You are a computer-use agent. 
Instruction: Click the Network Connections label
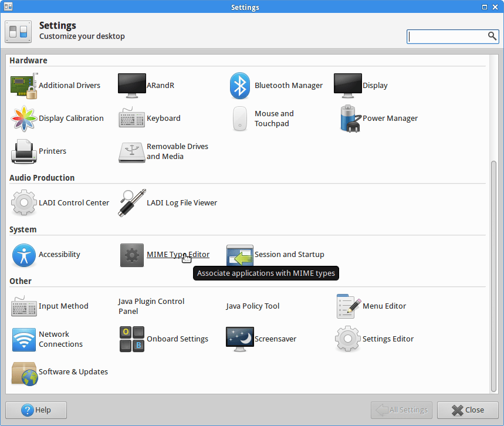click(x=61, y=339)
